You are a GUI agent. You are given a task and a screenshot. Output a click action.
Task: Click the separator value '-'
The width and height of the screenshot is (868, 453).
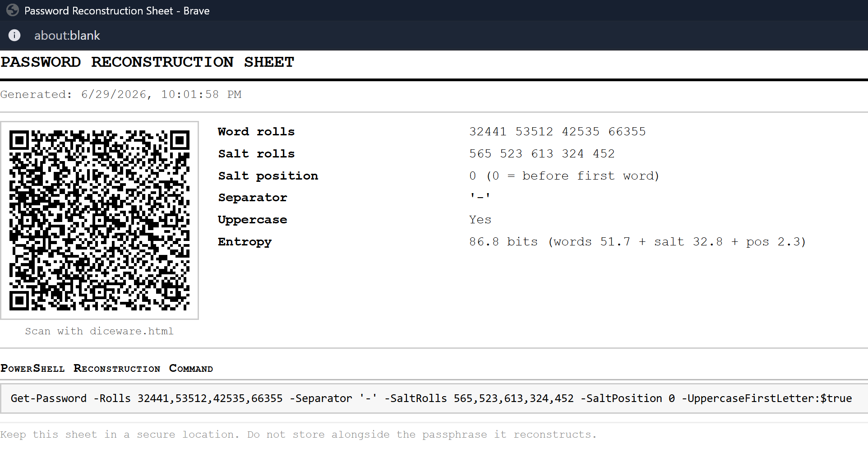tap(480, 197)
